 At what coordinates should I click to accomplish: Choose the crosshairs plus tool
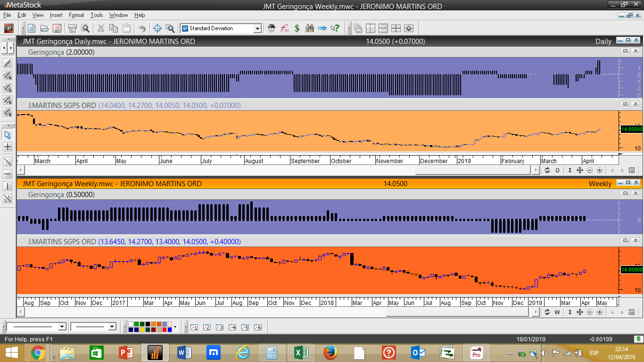8,147
